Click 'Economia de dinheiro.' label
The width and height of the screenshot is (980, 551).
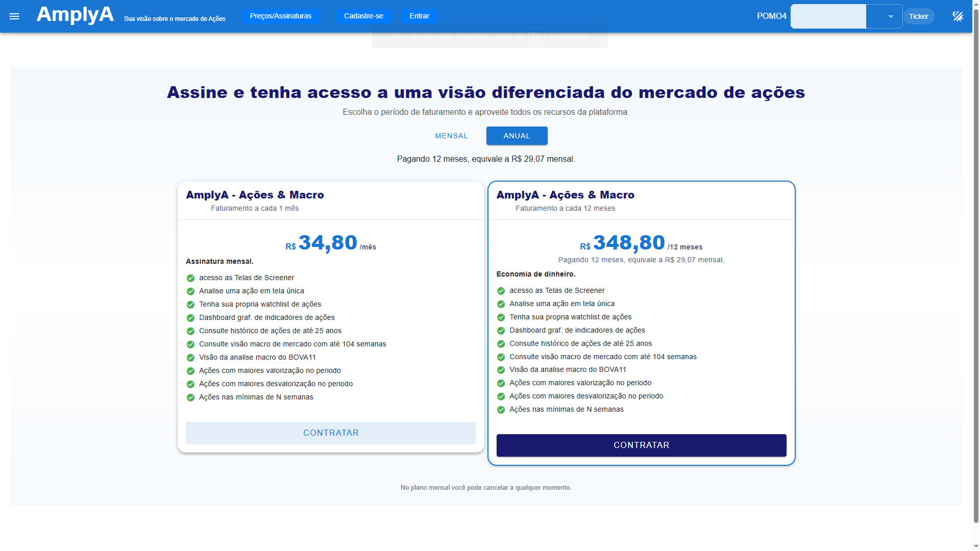pyautogui.click(x=536, y=274)
